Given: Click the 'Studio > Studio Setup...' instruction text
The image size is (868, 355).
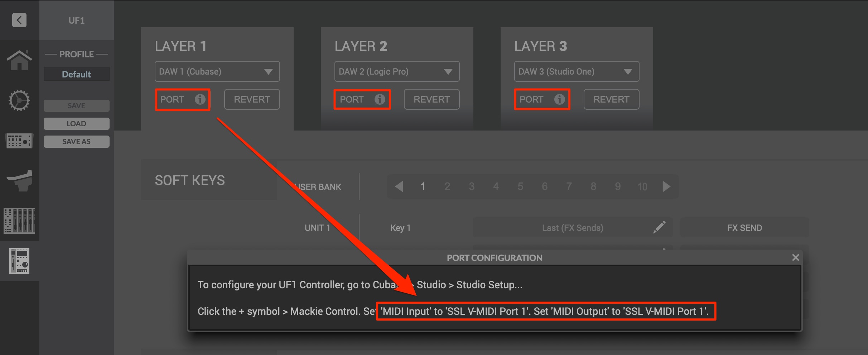Looking at the screenshot, I should [x=469, y=285].
